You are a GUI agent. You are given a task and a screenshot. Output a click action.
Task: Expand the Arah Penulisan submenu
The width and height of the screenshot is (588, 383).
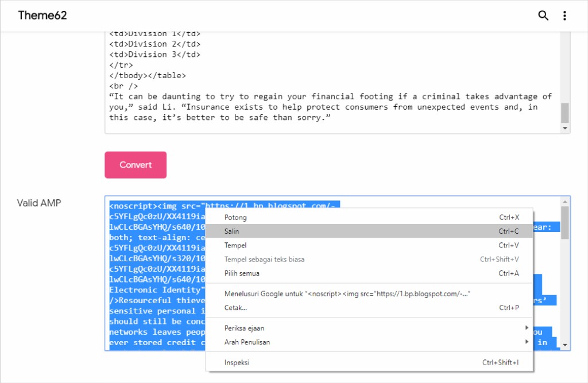coord(369,342)
